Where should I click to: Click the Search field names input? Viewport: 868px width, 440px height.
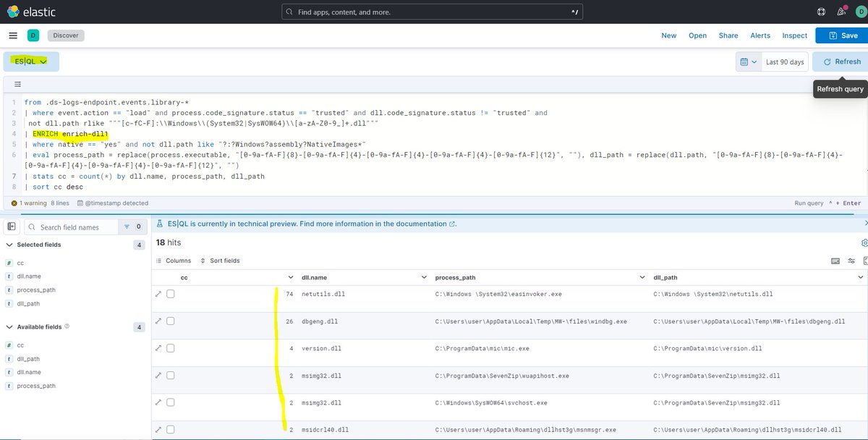pyautogui.click(x=71, y=227)
